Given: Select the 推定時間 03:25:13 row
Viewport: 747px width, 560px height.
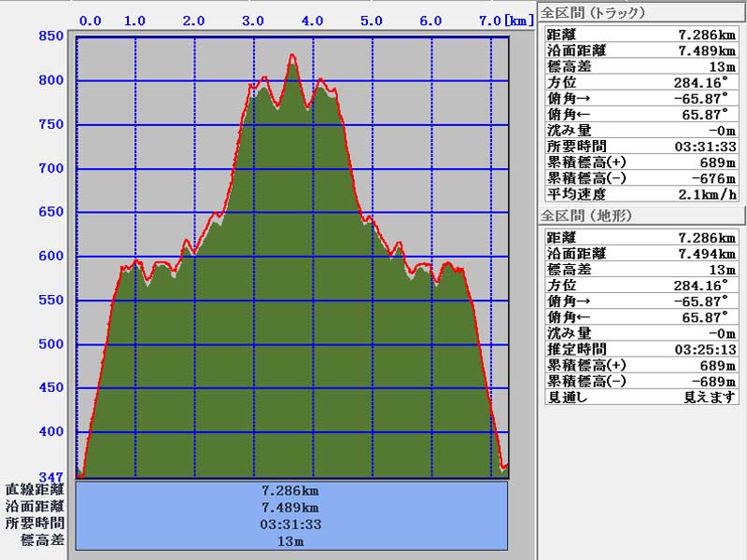Looking at the screenshot, I should pyautogui.click(x=640, y=349).
